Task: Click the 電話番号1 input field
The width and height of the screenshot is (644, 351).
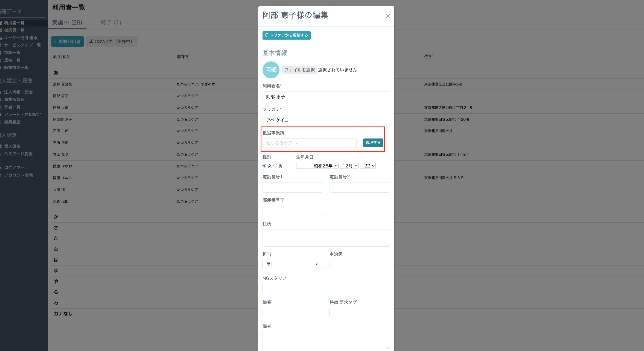Action: (x=293, y=187)
